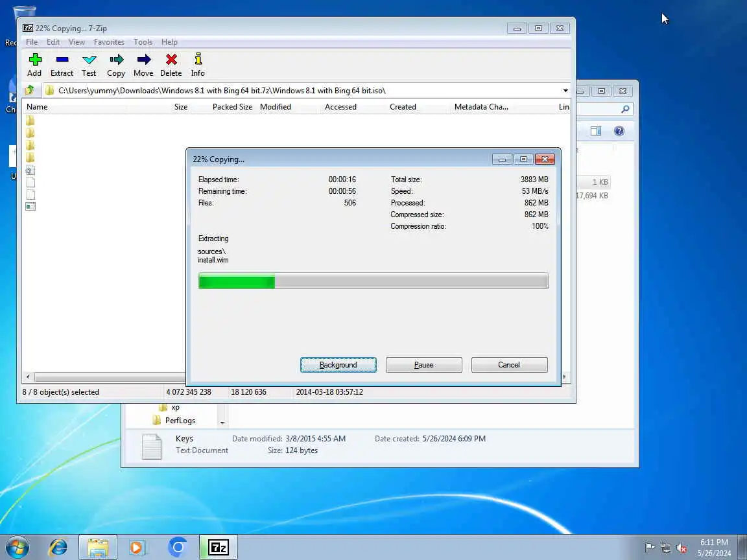747x560 pixels.
Task: Click the network tray icon
Action: 665,548
